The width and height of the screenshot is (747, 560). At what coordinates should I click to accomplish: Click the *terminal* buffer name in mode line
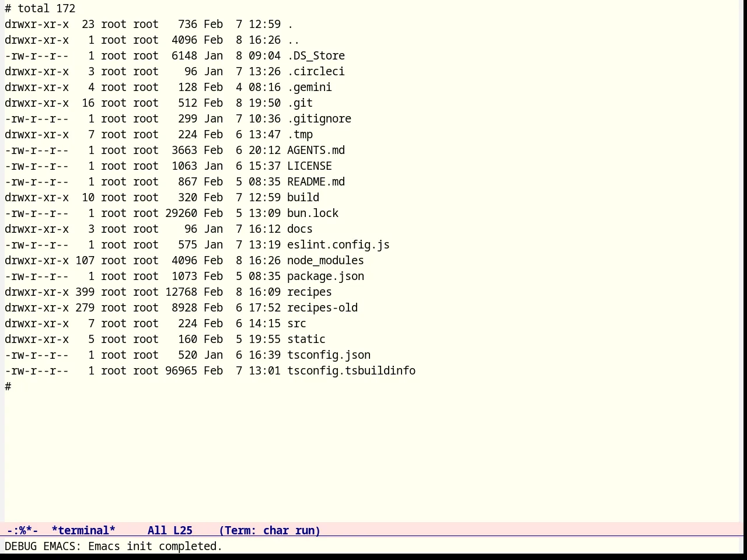pos(83,530)
